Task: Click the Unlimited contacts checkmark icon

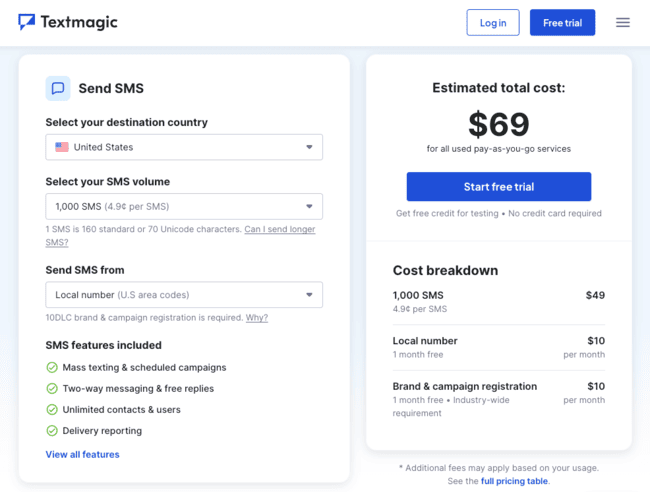Action: [52, 410]
